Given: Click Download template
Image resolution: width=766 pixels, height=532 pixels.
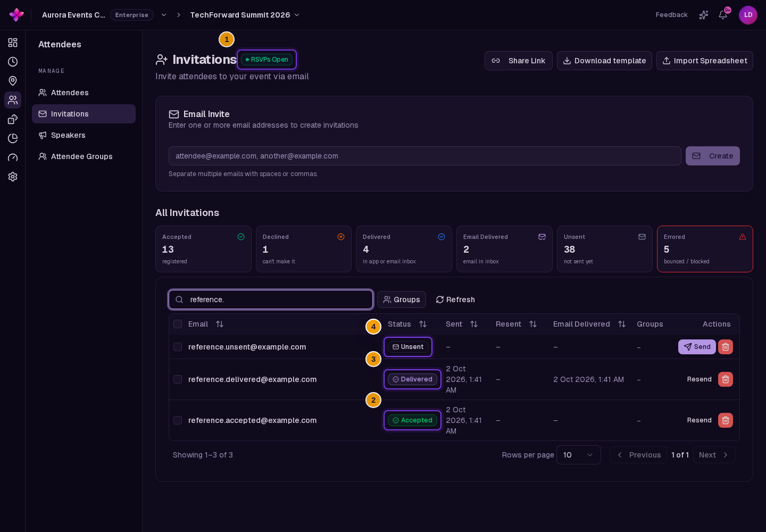Looking at the screenshot, I should click(604, 61).
